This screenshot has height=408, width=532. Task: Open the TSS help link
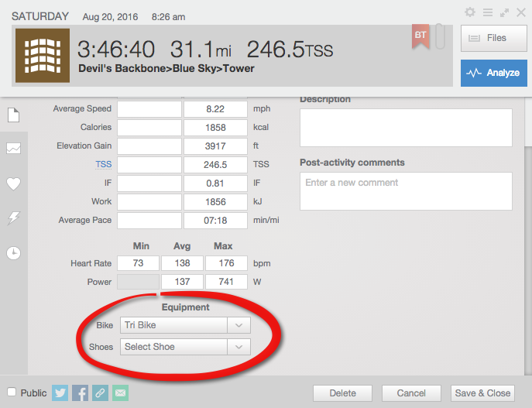pos(104,164)
